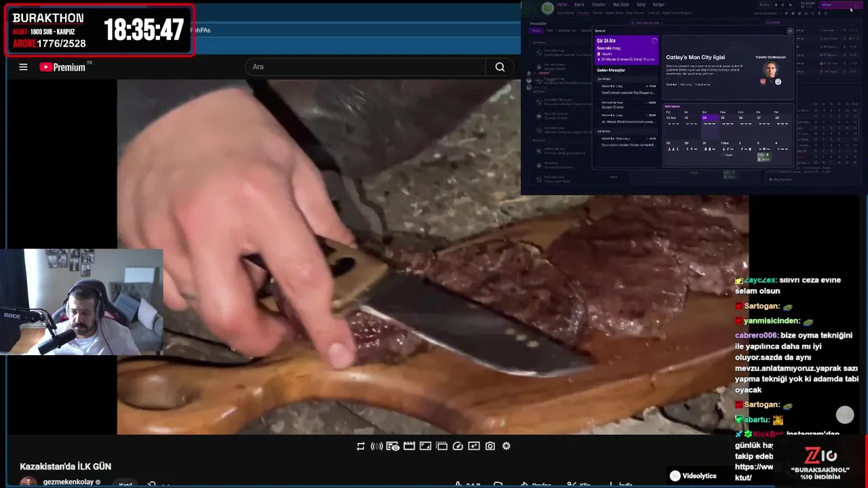
Task: Close the processing popup in Football Manager
Action: [790, 31]
